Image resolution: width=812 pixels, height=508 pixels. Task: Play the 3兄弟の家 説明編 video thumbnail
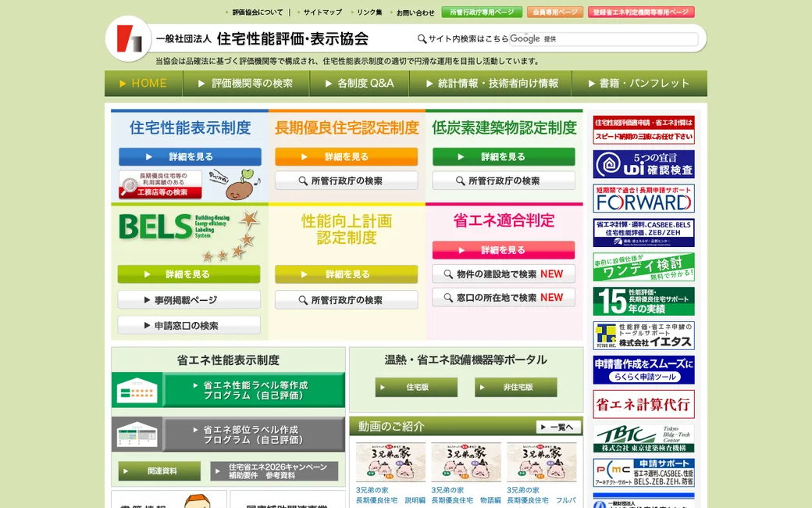pyautogui.click(x=391, y=462)
